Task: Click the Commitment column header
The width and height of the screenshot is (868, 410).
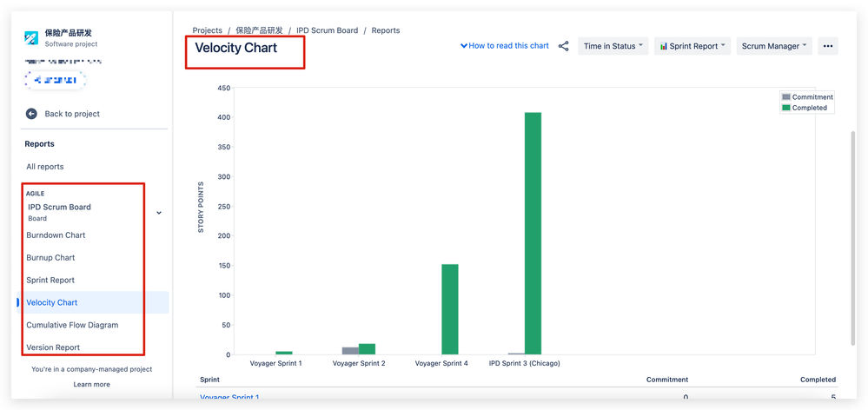Action: click(x=667, y=380)
